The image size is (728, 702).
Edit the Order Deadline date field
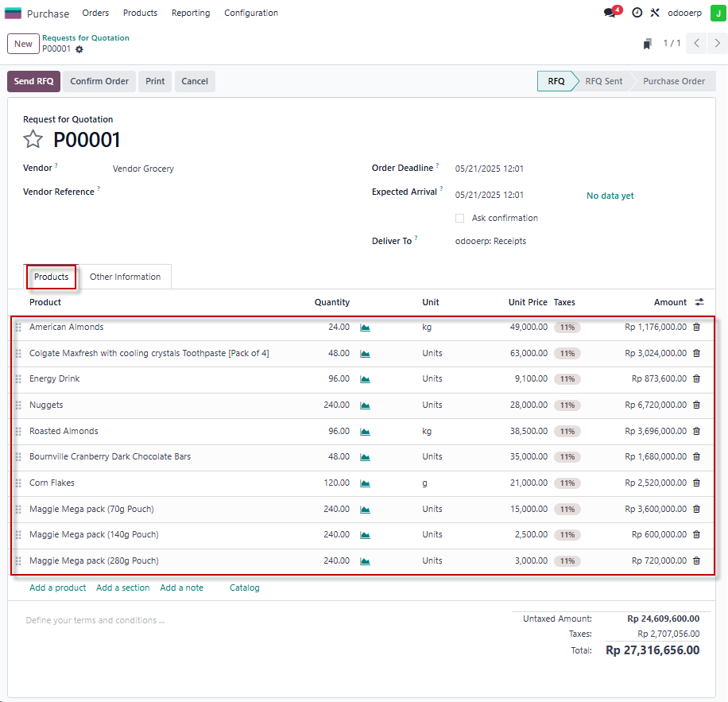[489, 169]
